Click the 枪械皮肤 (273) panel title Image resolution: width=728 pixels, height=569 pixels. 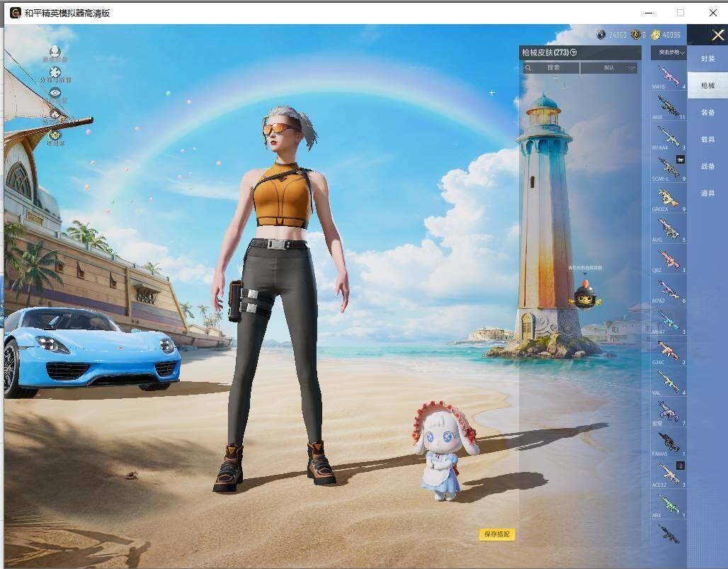pyautogui.click(x=545, y=52)
